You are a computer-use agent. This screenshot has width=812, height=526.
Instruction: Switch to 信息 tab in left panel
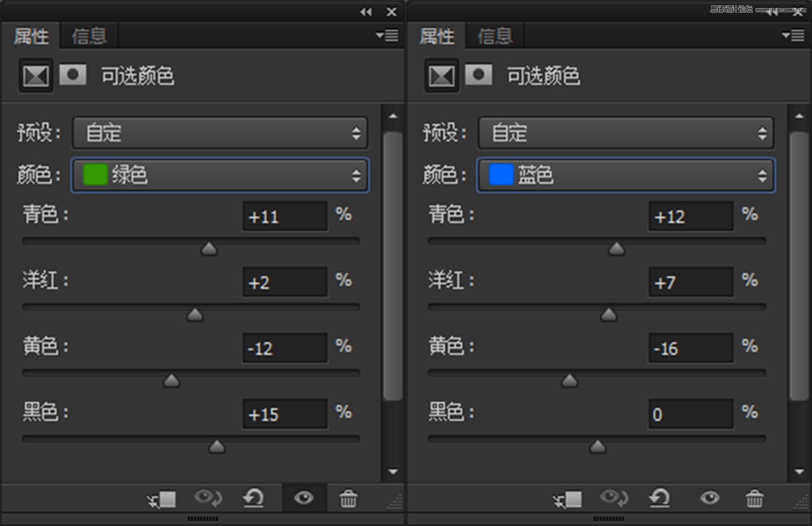(x=89, y=36)
